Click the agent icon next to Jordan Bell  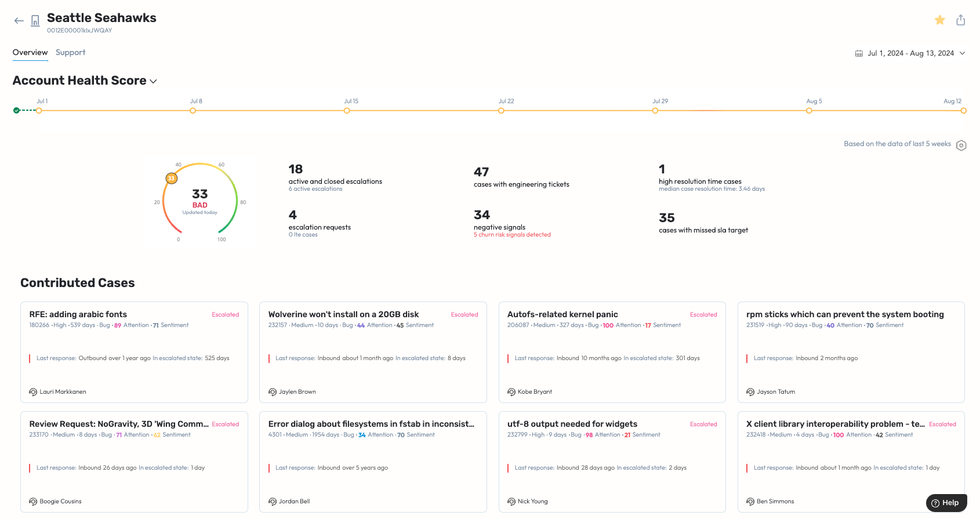[273, 502]
